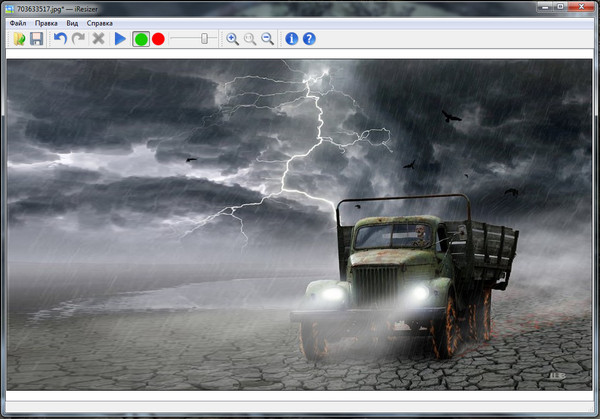Viewport: 600px width, 419px height.
Task: Select the red marker tool
Action: pyautogui.click(x=158, y=39)
